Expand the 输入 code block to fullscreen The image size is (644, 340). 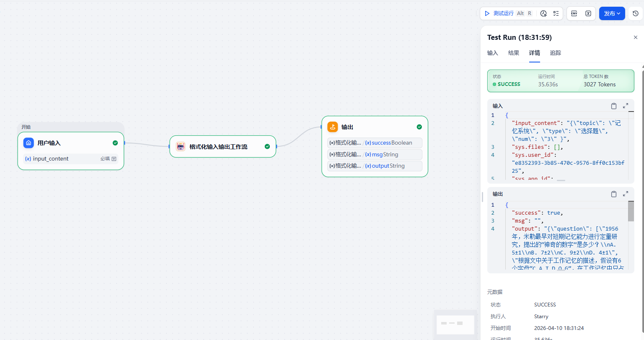point(626,106)
